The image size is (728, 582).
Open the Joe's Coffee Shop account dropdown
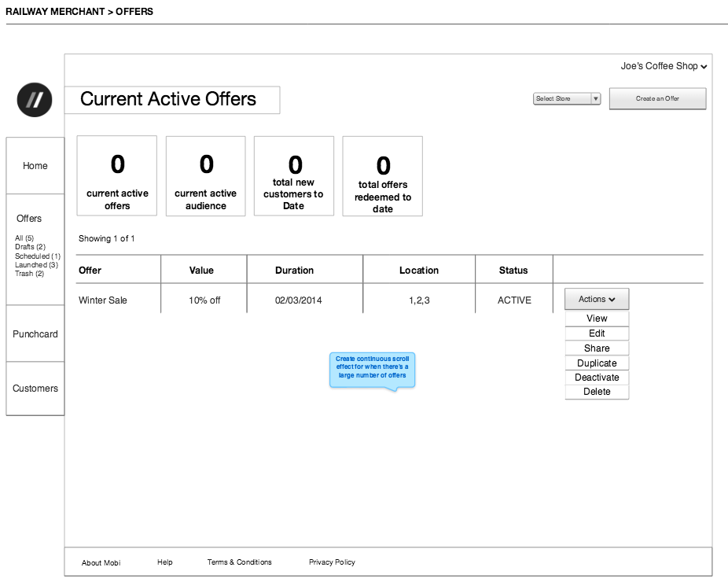(664, 66)
